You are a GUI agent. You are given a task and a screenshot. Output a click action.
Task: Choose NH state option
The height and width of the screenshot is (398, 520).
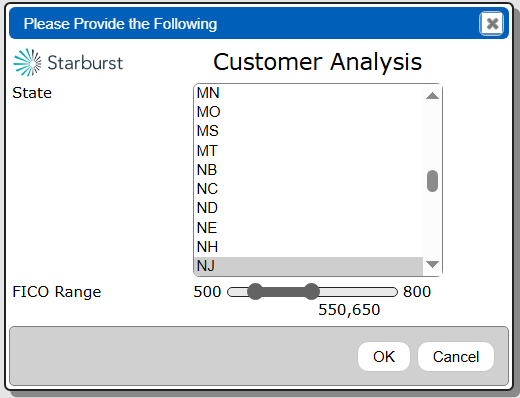[x=308, y=247]
